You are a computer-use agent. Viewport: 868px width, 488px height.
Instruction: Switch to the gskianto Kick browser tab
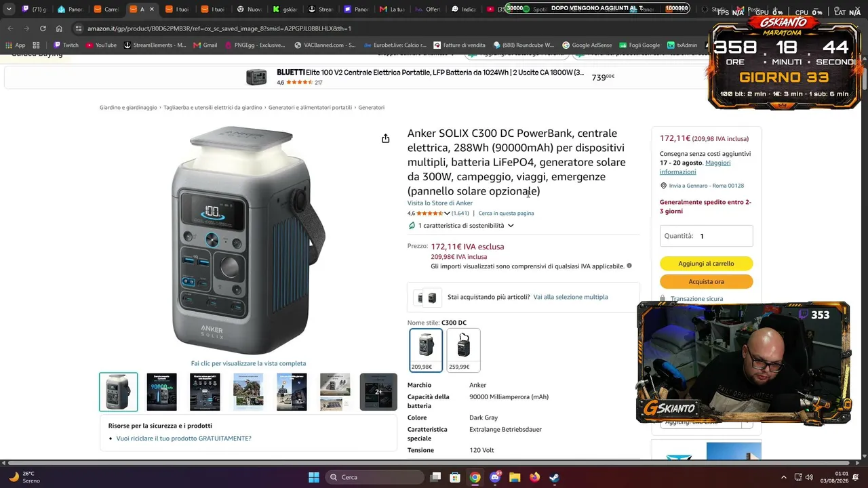(285, 9)
